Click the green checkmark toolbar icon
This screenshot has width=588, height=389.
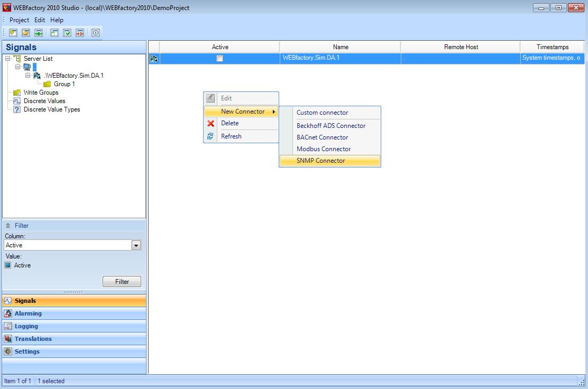pos(67,33)
